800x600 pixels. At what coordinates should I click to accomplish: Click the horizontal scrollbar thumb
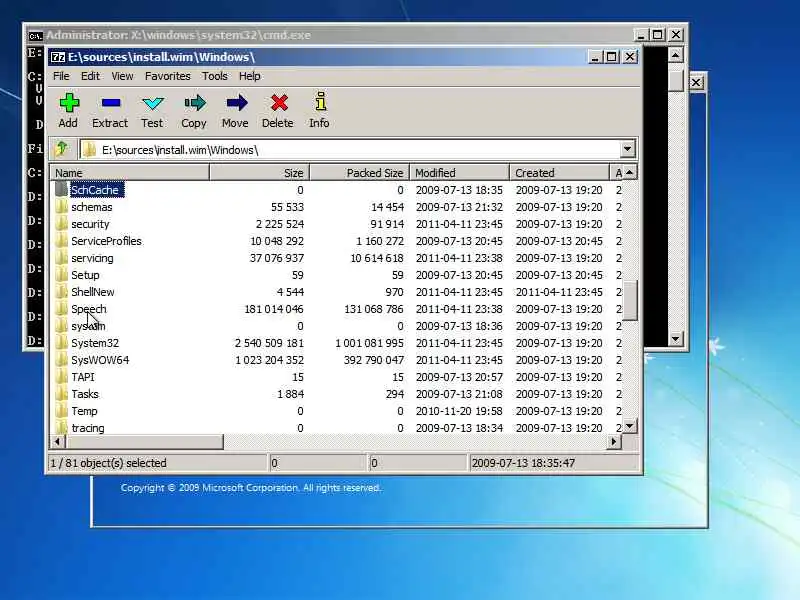(144, 442)
